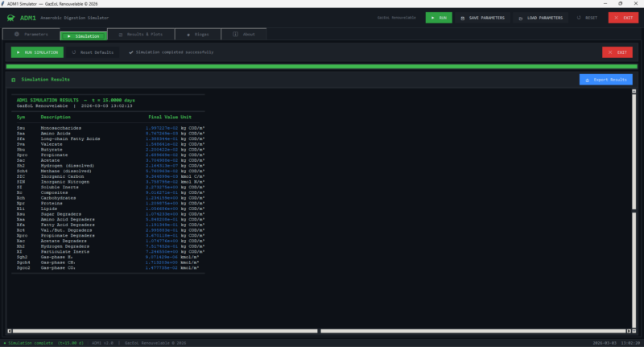This screenshot has height=347, width=644.
Task: Go to the Biogas tab
Action: (x=198, y=35)
